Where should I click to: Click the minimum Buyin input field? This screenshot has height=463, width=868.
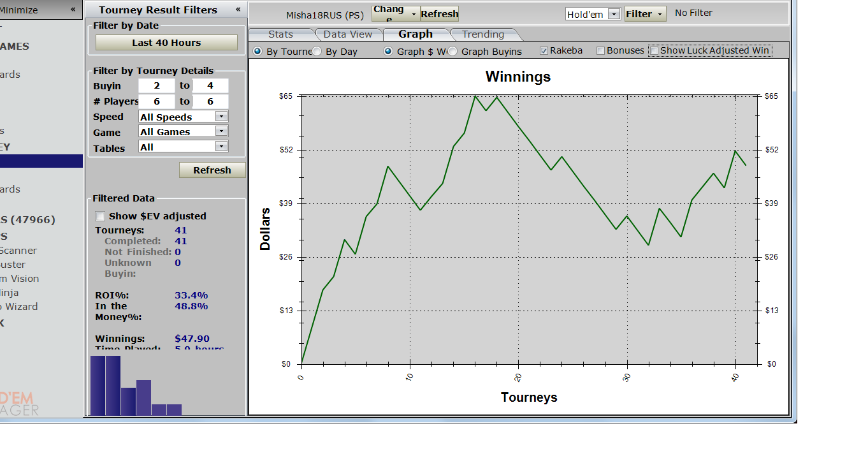[156, 85]
